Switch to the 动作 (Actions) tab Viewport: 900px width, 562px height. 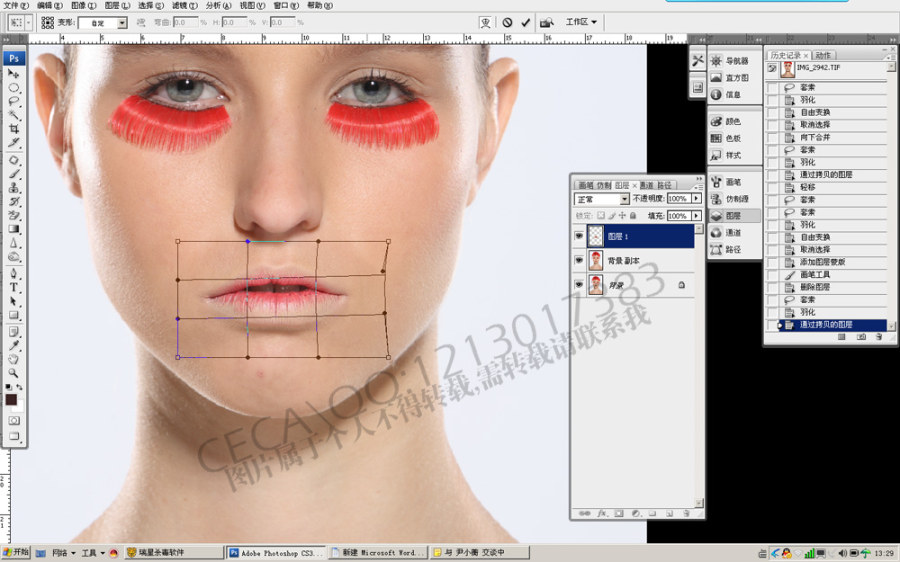(823, 55)
